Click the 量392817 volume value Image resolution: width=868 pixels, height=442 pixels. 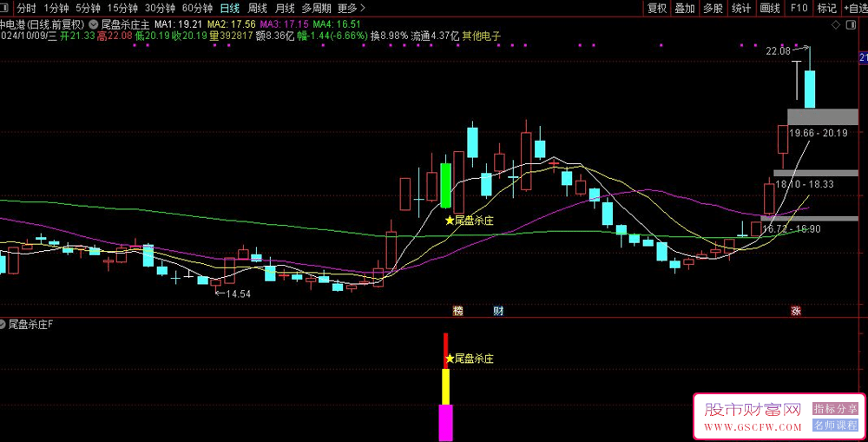click(232, 36)
